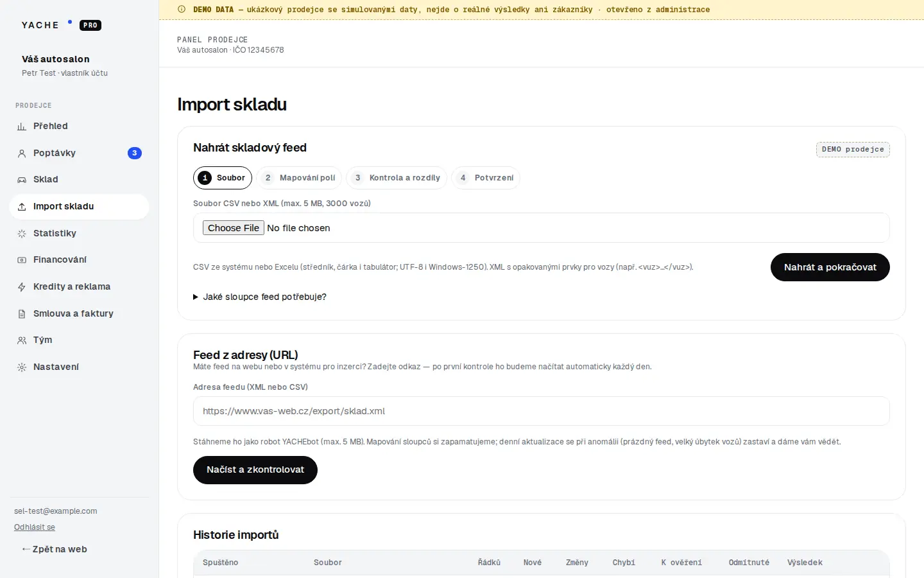Viewport: 924px width, 578px height.
Task: Click the Soubor column header in history
Action: (x=328, y=563)
